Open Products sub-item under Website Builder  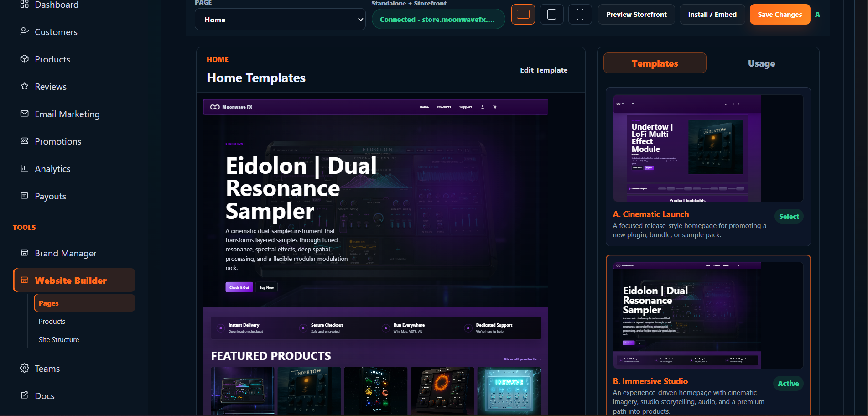(52, 321)
